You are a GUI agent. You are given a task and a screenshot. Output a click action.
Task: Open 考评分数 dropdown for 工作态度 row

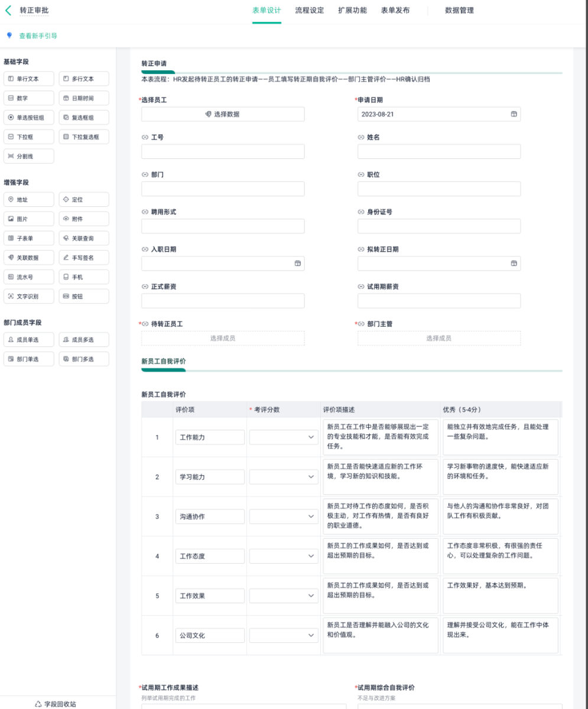(x=283, y=556)
